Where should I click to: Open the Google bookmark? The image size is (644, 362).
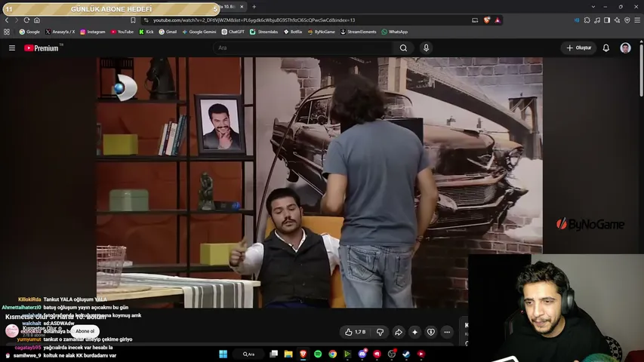coord(29,32)
